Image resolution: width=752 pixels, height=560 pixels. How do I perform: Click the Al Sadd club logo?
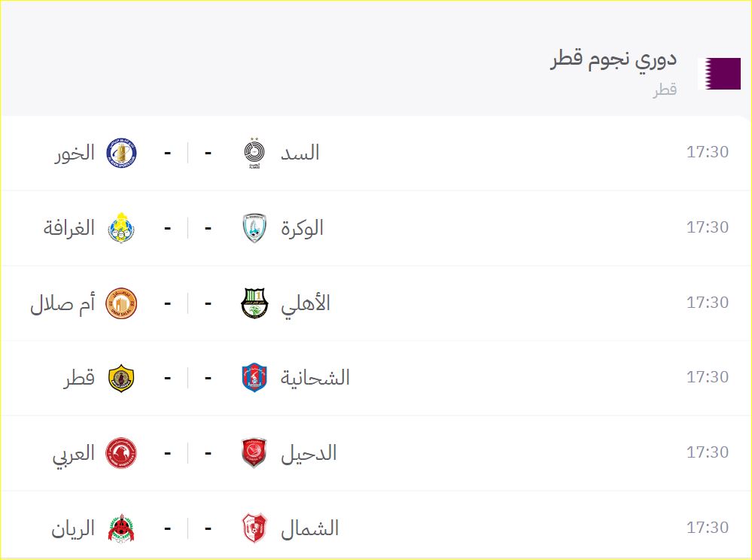[x=254, y=153]
